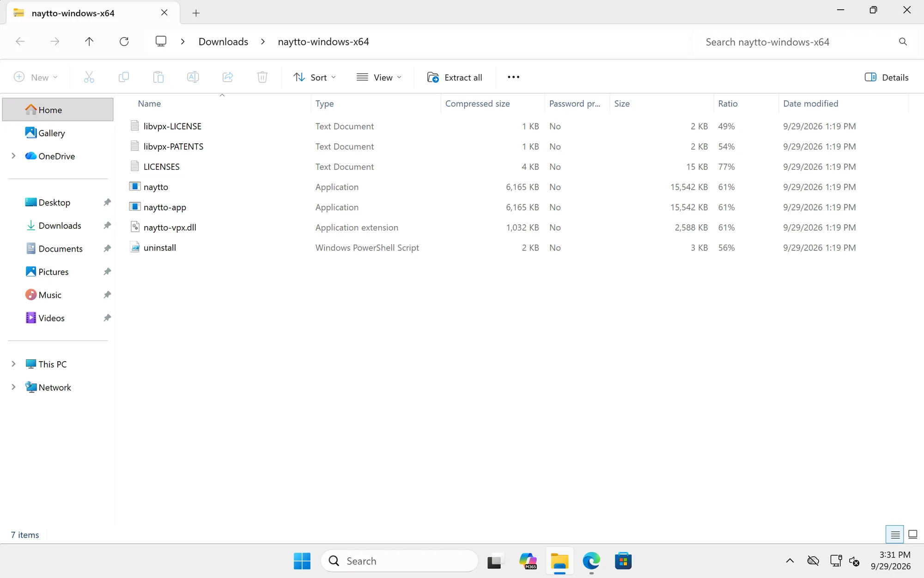
Task: Select the naytto-vpx.dll file
Action: click(170, 228)
